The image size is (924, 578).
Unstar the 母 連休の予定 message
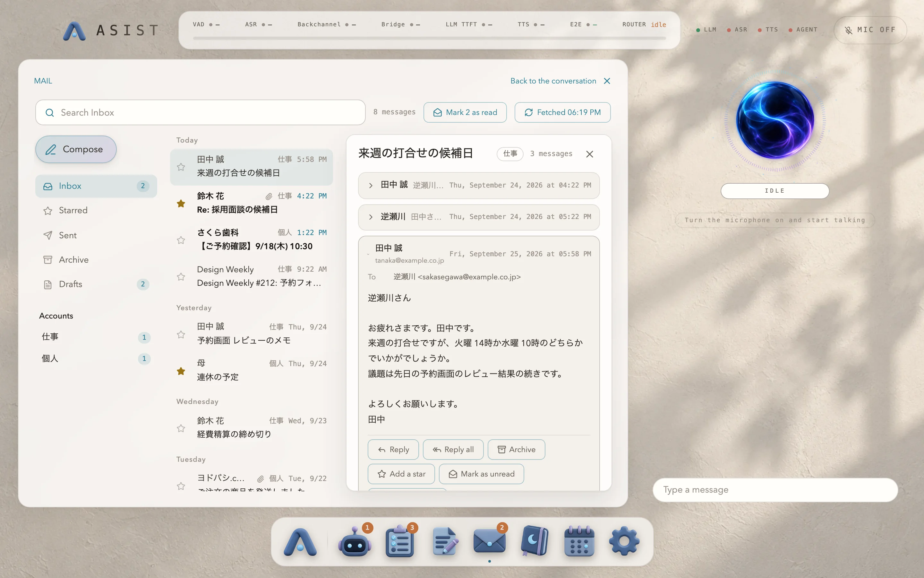click(181, 371)
